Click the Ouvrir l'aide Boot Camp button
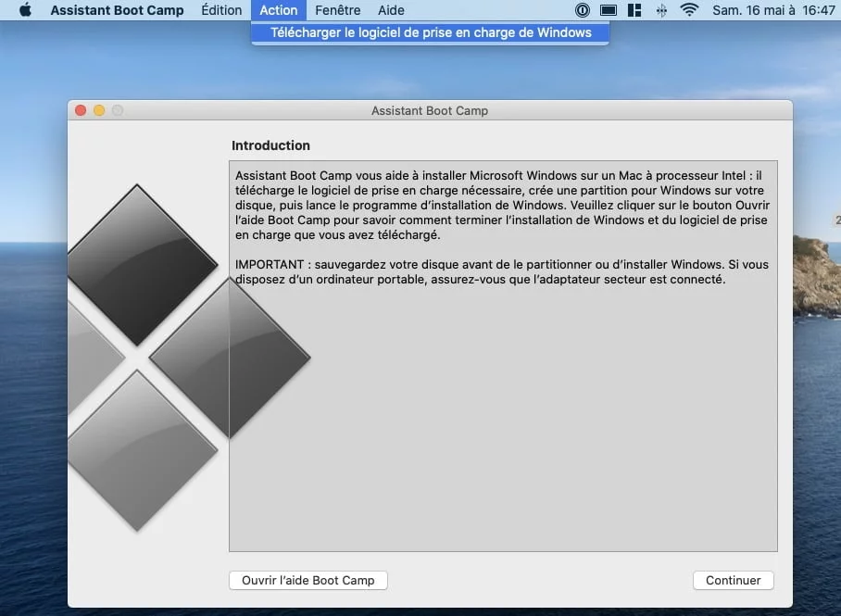841x616 pixels. pos(308,581)
